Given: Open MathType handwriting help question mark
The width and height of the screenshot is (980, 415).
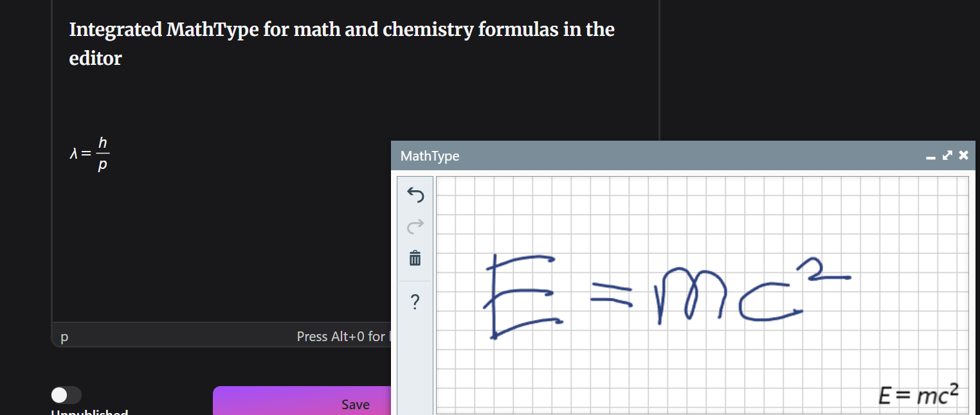Looking at the screenshot, I should pos(415,301).
